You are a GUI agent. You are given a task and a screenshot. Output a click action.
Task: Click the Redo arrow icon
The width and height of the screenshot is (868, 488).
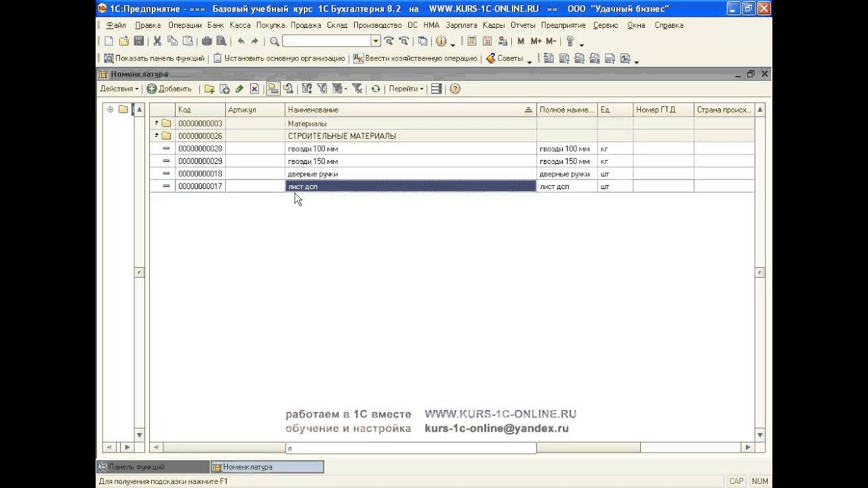(x=254, y=41)
